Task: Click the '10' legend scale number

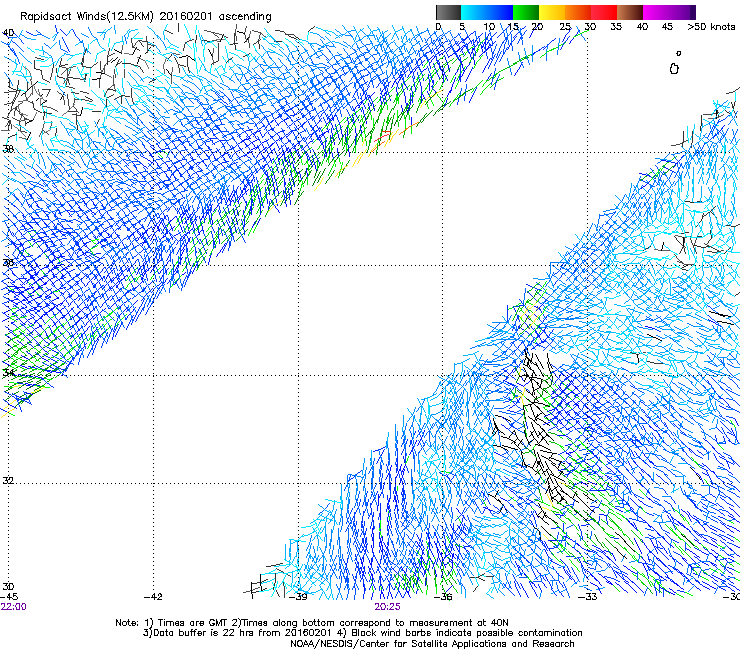Action: coord(489,26)
